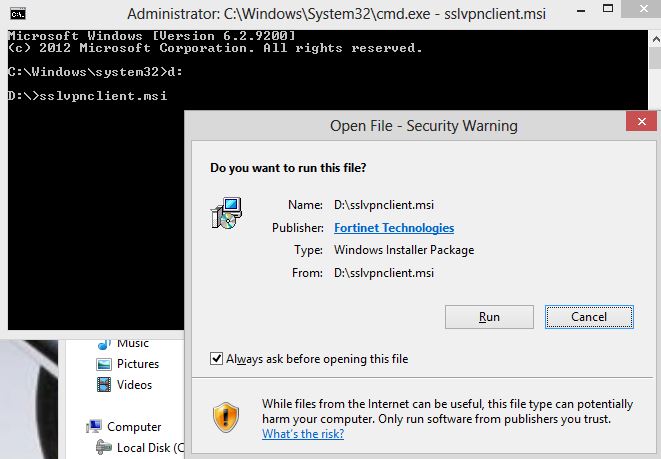Uncheck Always ask before opening this file
This screenshot has width=661, height=459.
pyautogui.click(x=216, y=359)
